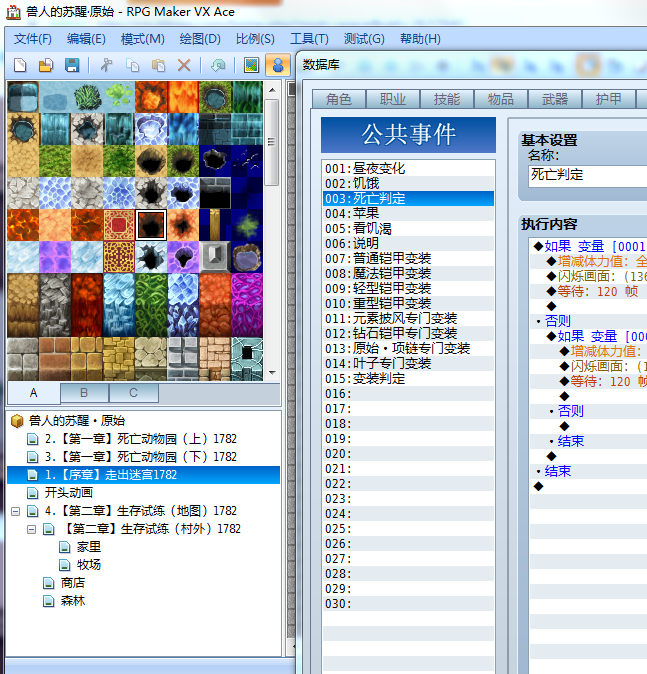Open the 编辑(E) menu
Screen dimensions: 647x674
(86, 39)
